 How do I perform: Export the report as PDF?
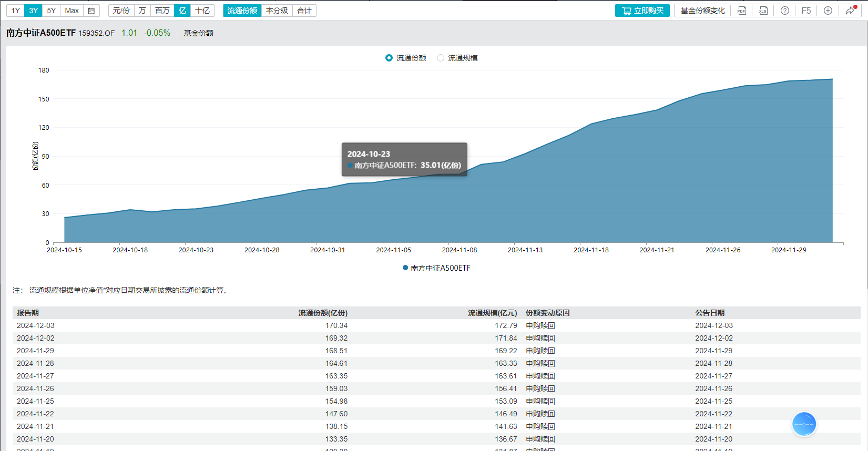click(741, 11)
